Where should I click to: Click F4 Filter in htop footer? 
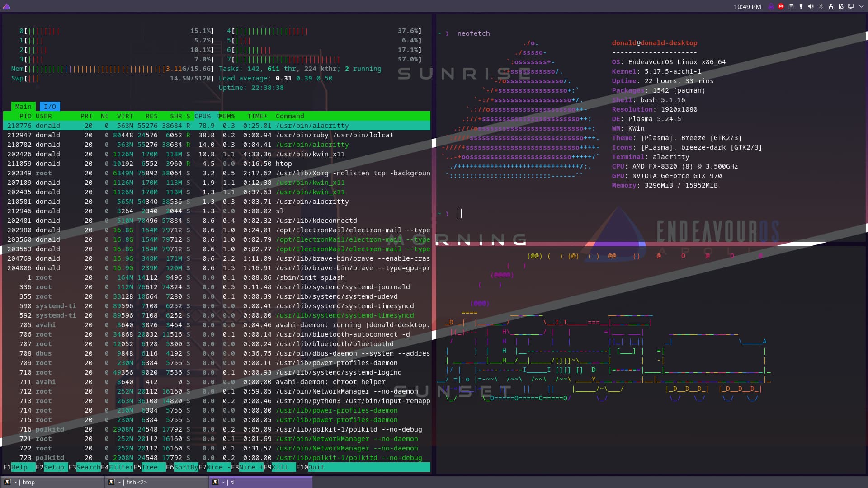point(117,467)
